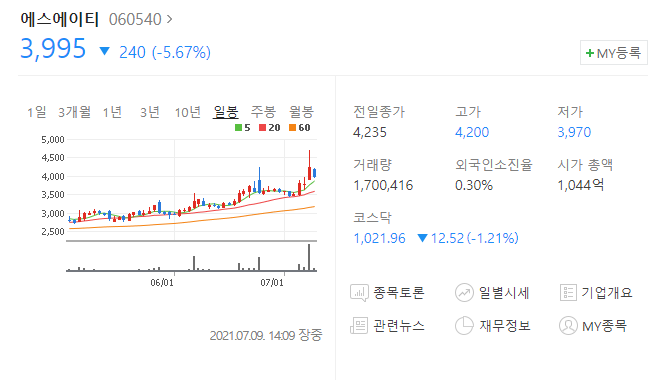Open the 종목토론 link
662x380 pixels.
point(399,293)
